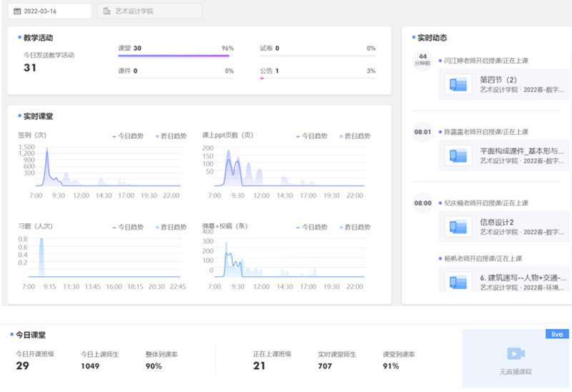Open 陈露露老师 class activity entry
The width and height of the screenshot is (572, 392).
[x=486, y=132]
